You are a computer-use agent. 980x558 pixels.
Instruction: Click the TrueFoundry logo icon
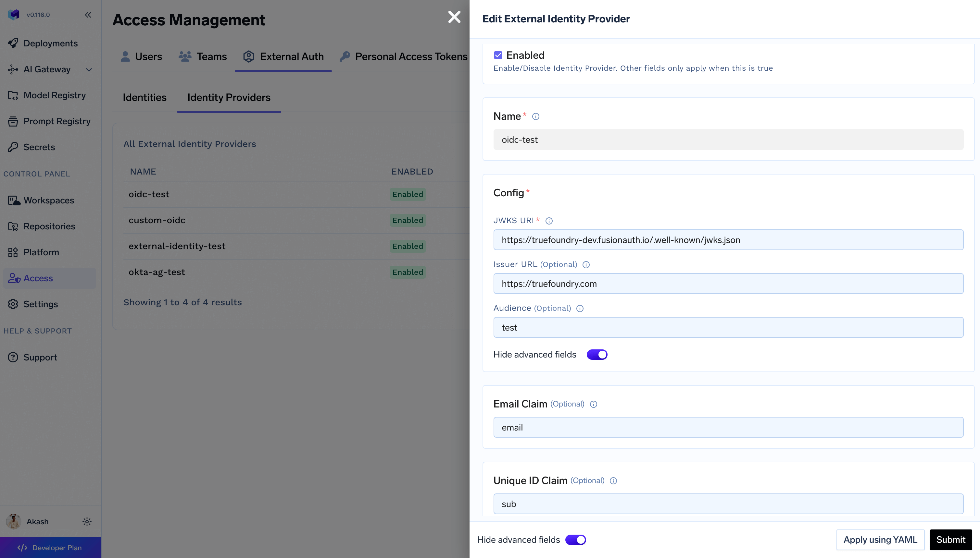[13, 15]
